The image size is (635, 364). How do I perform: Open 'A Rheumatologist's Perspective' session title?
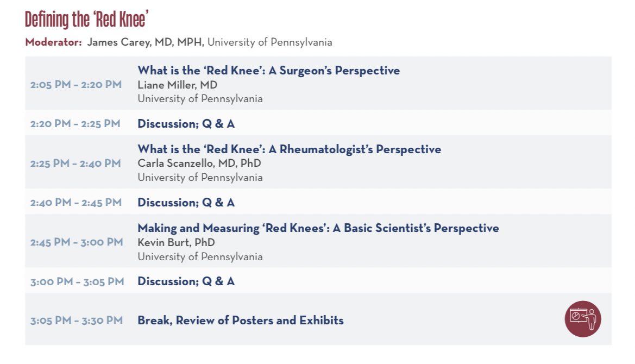[x=289, y=149]
